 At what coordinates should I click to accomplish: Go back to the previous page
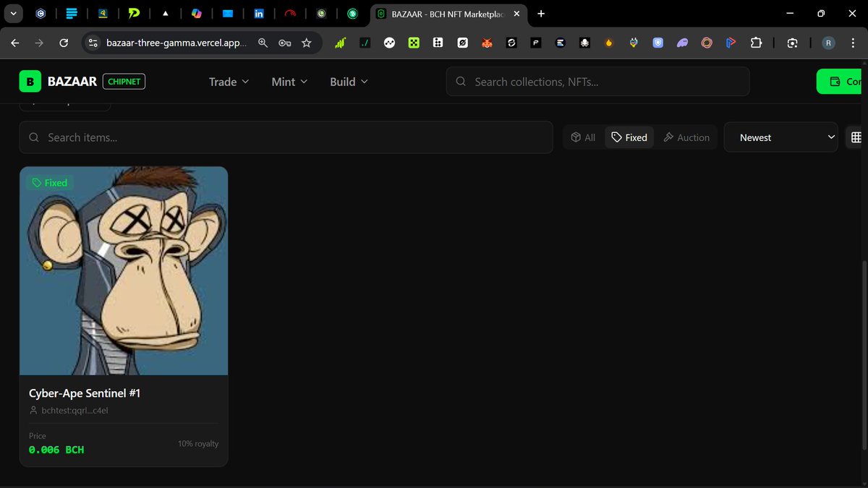(15, 43)
